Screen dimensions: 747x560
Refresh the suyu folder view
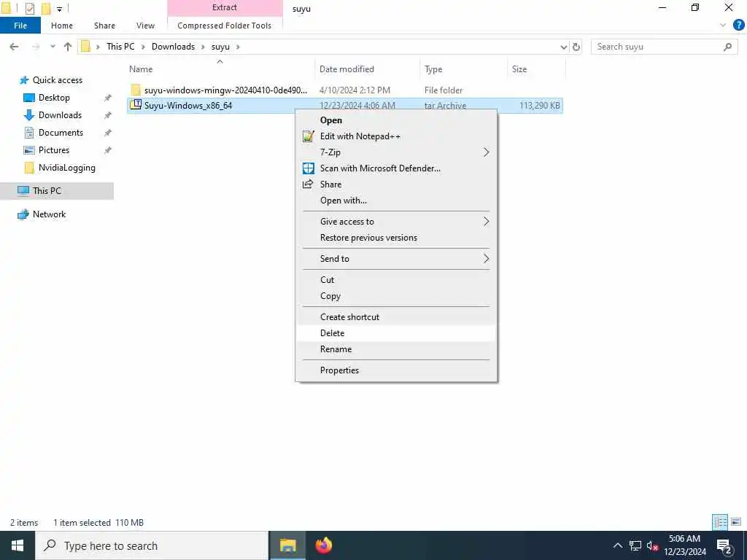pyautogui.click(x=576, y=47)
